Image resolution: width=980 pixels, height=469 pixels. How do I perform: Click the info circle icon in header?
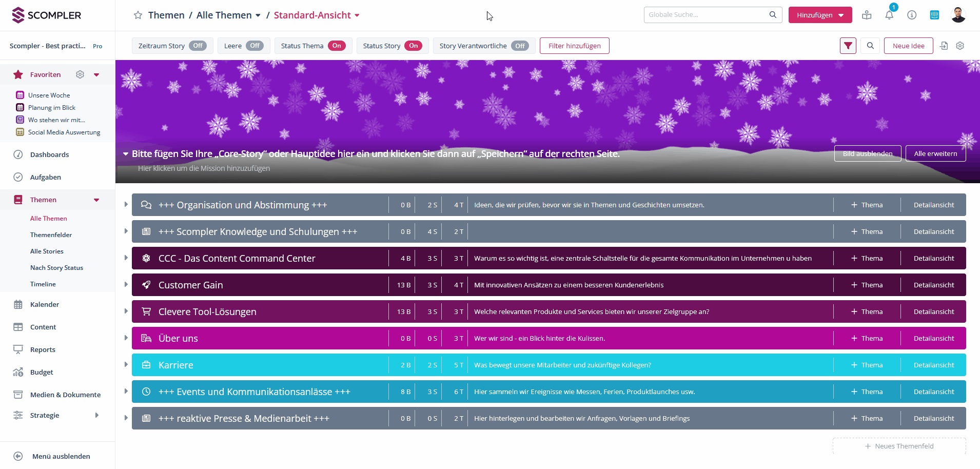[912, 15]
